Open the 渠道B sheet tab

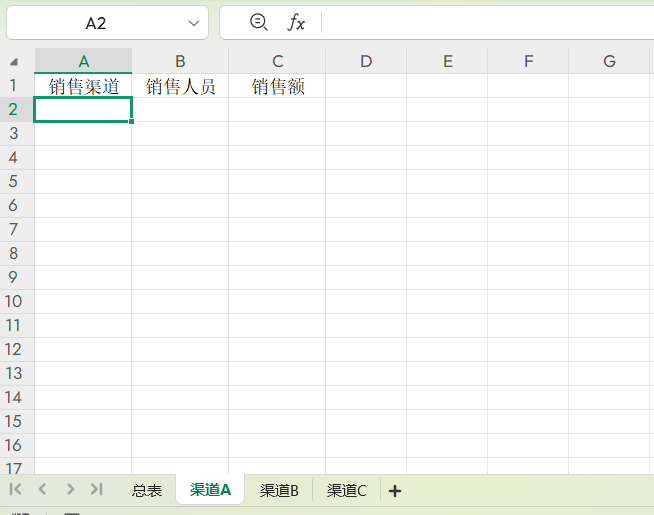coord(279,490)
